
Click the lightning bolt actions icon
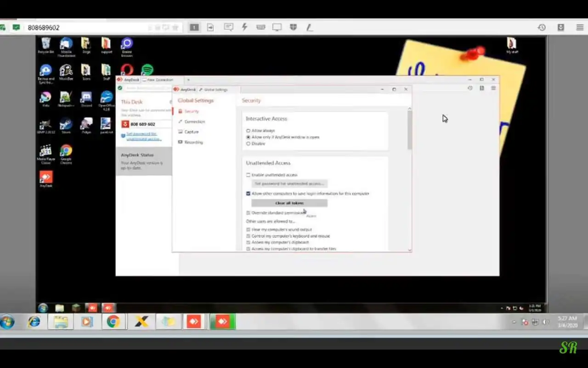click(x=244, y=27)
